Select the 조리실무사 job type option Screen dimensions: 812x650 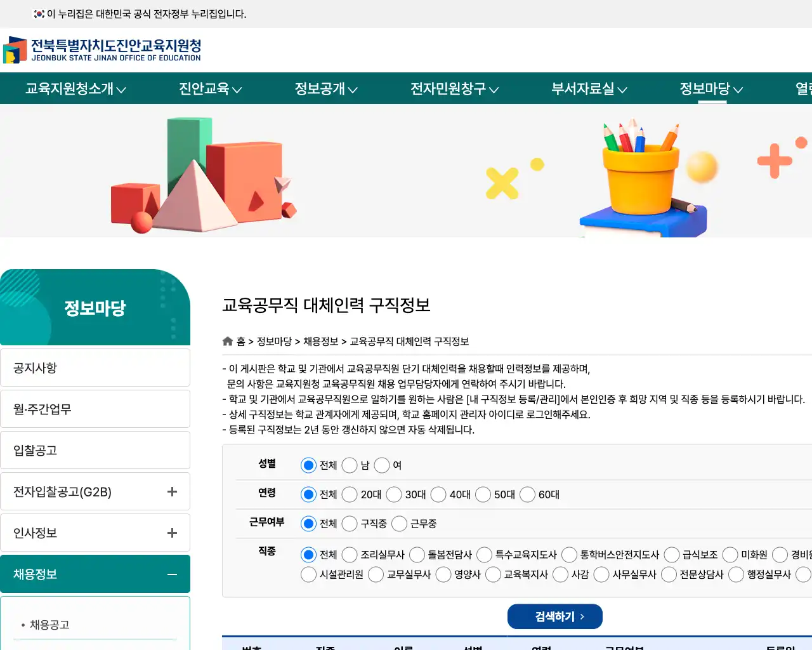350,555
